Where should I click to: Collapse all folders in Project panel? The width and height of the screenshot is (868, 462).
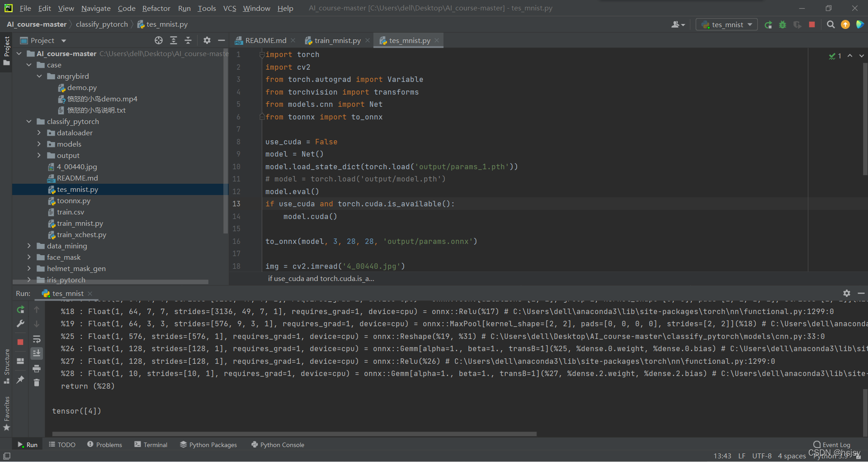pos(188,40)
